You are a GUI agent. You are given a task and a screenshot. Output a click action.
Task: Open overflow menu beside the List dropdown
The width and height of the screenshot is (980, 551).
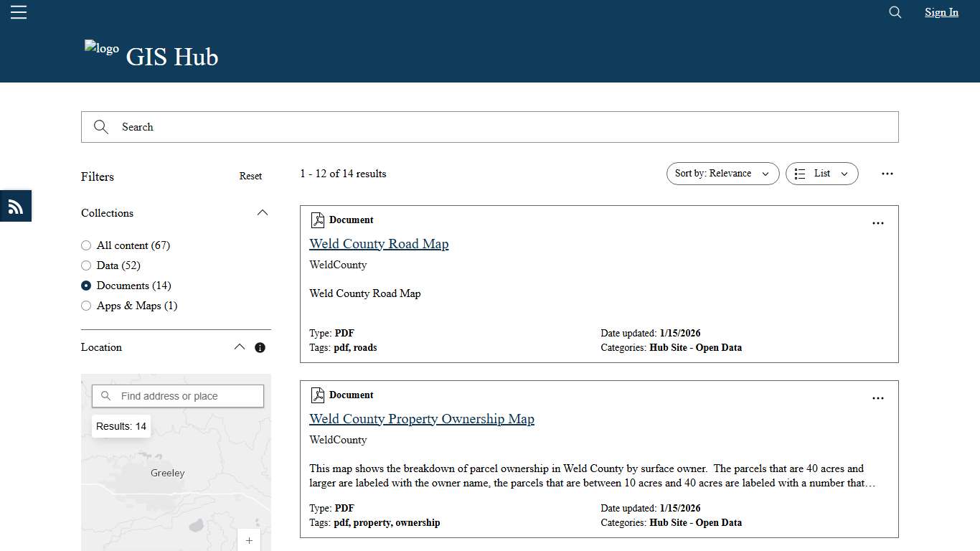pos(887,174)
